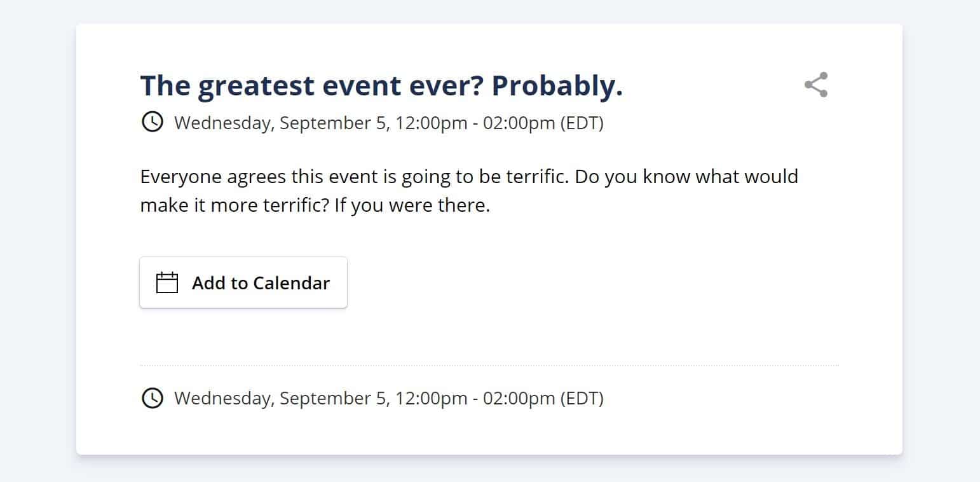The image size is (980, 482).
Task: Click the Add to Calendar button label
Action: tap(261, 283)
